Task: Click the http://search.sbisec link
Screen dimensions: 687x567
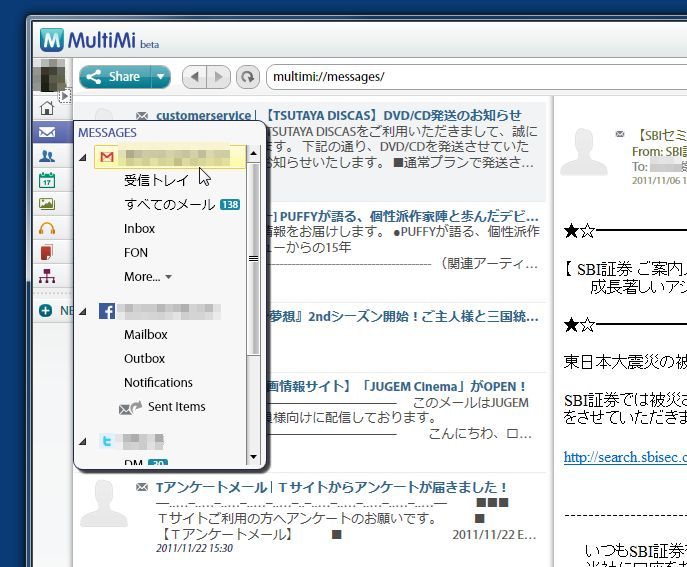Action: coord(625,457)
